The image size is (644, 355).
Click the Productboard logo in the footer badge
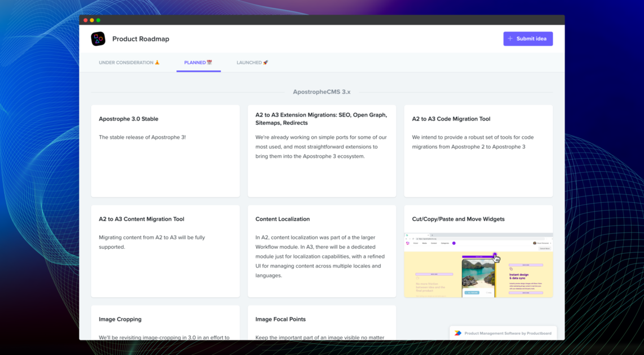coord(458,333)
